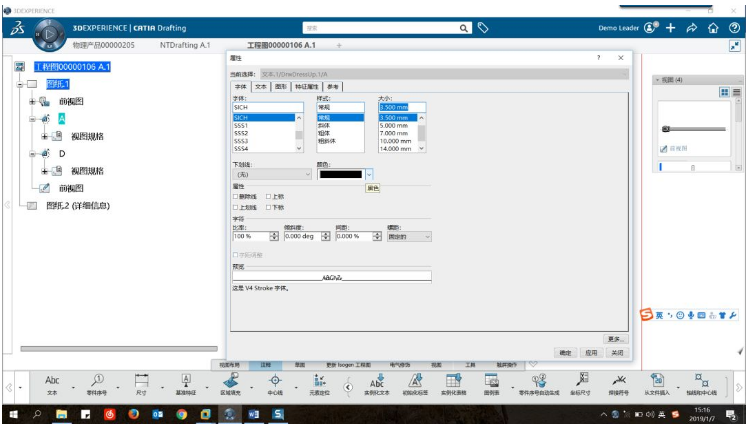Select the 轴线和中心线 axis and center line tool
Image resolution: width=749 pixels, height=429 pixels.
click(702, 385)
